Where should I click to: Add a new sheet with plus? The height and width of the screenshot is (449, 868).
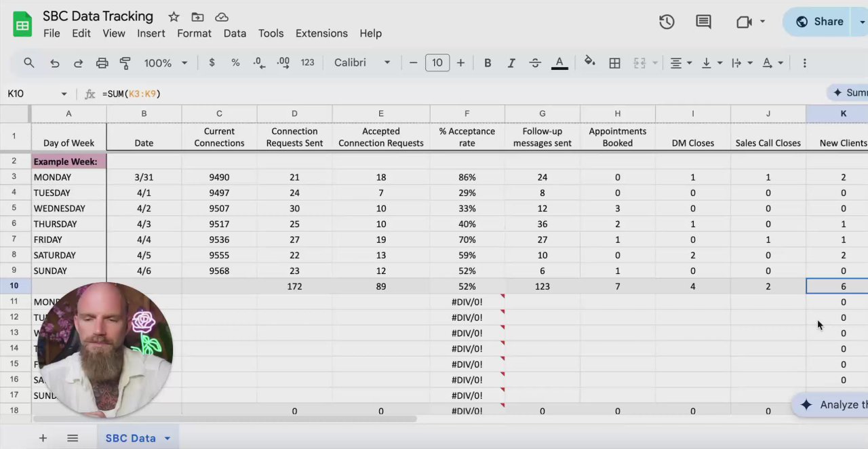point(43,438)
